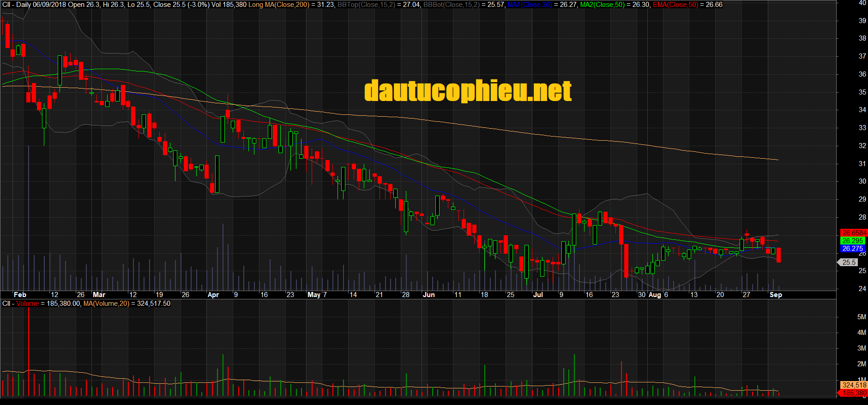Select the BBTop(Close,15,2) indicator label
This screenshot has width=868, height=405.
tap(366, 5)
